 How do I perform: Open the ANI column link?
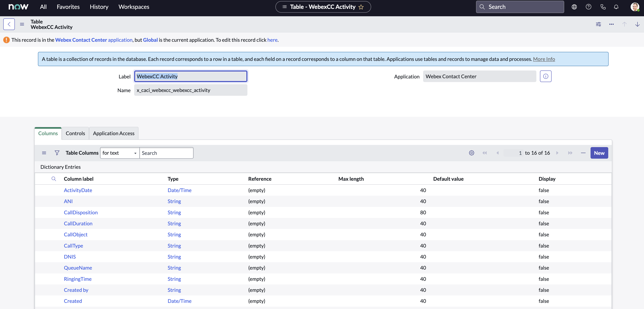click(x=68, y=201)
